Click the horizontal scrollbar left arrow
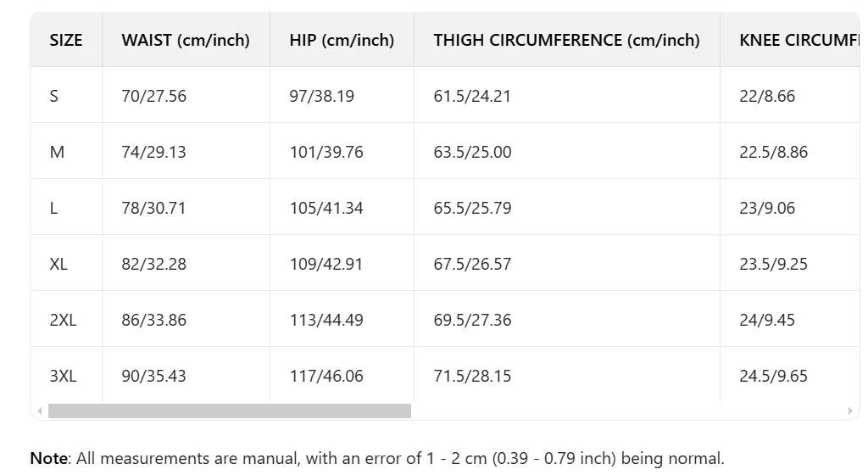Screen dimensions: 868x475 (x=39, y=411)
